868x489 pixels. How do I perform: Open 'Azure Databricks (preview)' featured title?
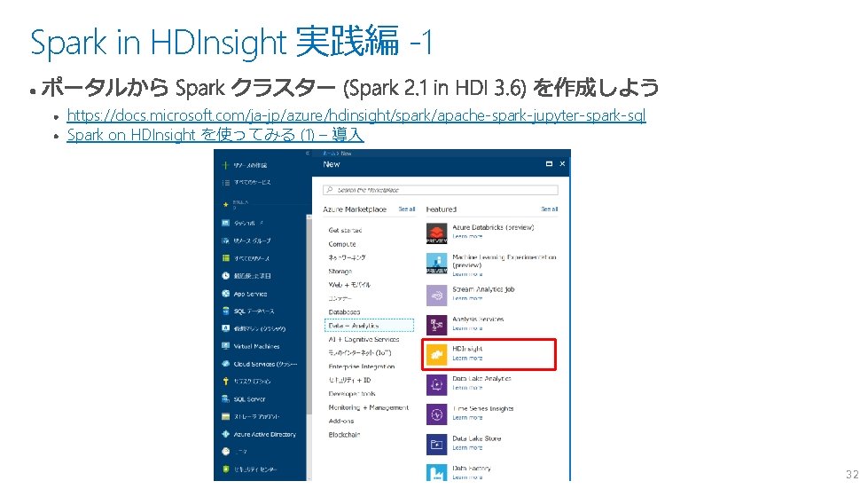click(493, 227)
